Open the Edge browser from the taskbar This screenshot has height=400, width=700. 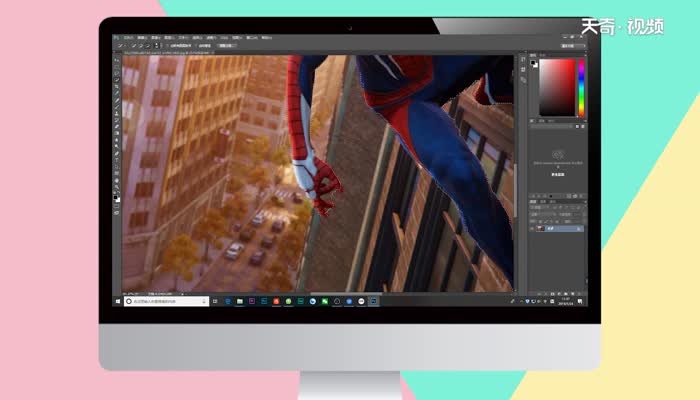[x=228, y=301]
